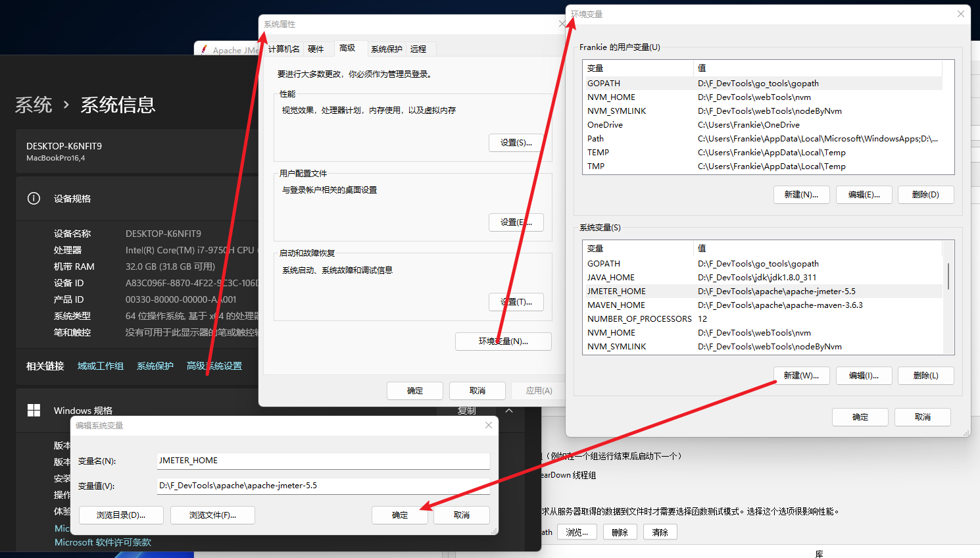Switch to the 硬件 tab
The image size is (980, 558).
pyautogui.click(x=316, y=49)
